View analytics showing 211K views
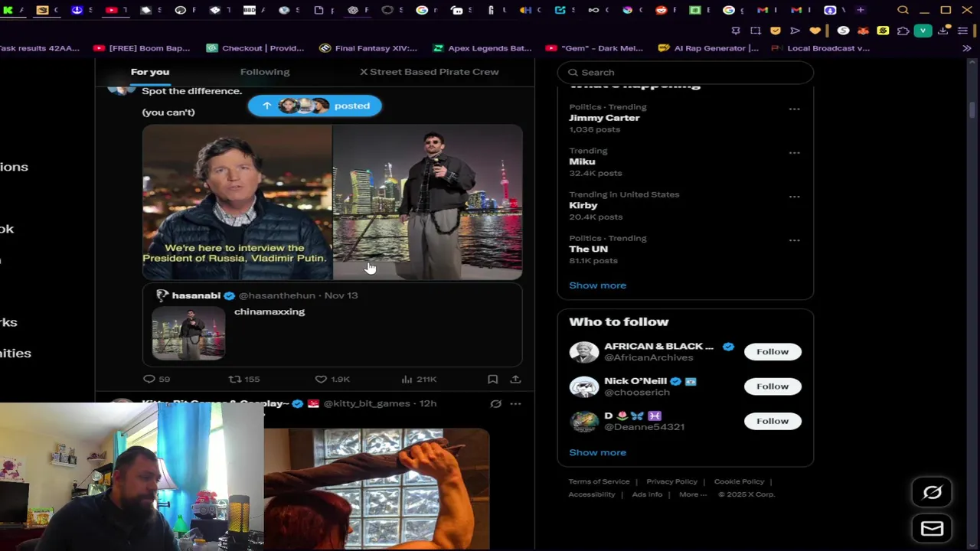Image resolution: width=980 pixels, height=551 pixels. coord(419,379)
